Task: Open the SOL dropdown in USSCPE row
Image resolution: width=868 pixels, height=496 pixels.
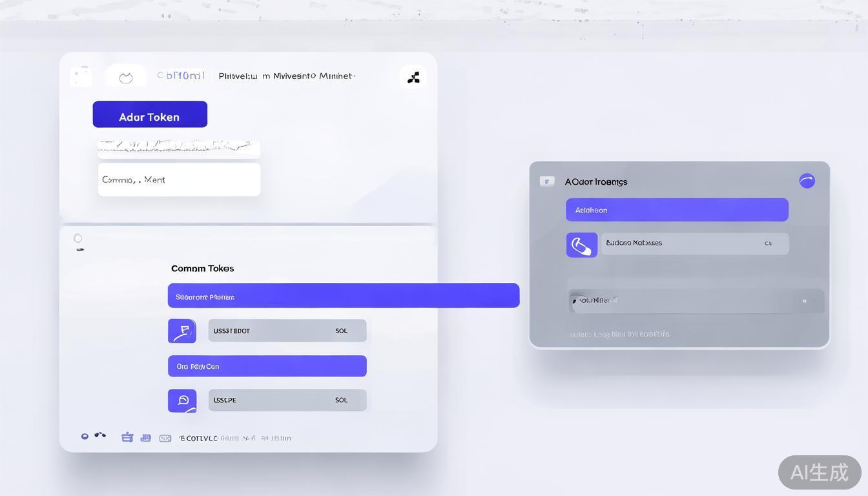Action: coord(341,400)
